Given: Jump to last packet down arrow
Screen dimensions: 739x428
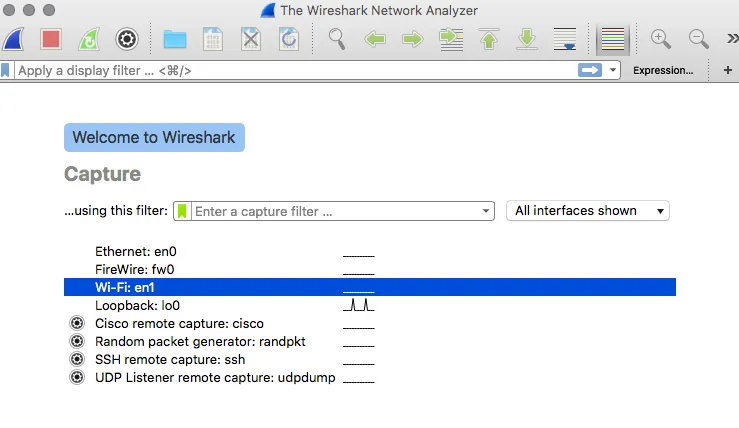Looking at the screenshot, I should pos(527,39).
